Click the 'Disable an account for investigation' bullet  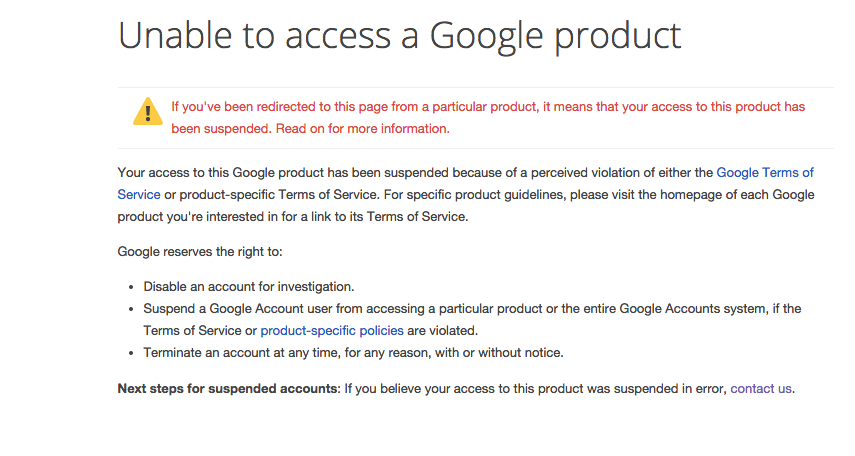click(x=249, y=286)
